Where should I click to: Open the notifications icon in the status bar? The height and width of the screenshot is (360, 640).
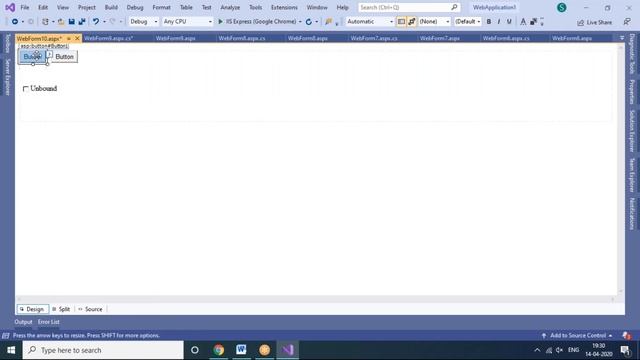pos(627,336)
